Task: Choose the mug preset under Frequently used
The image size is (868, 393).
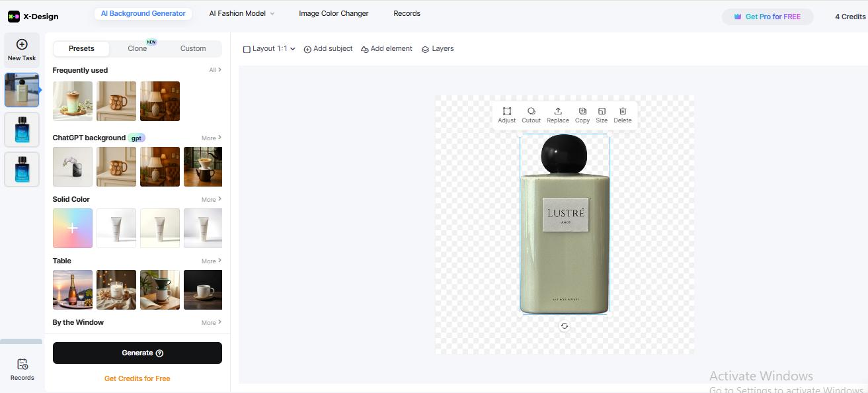Action: tap(116, 101)
